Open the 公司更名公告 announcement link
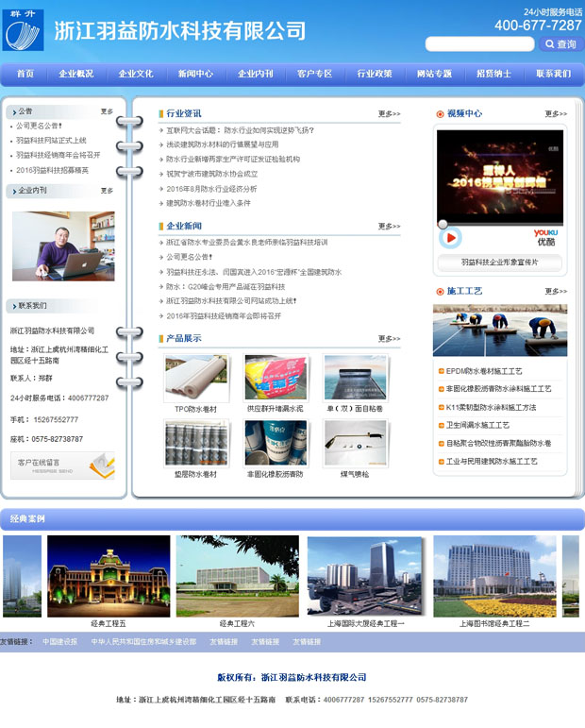 coord(39,126)
